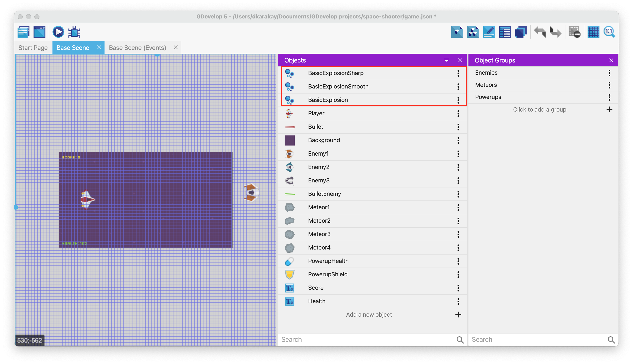Switch to the Base Scene (Events) tab
Image resolution: width=633 pixels, height=364 pixels.
(137, 48)
